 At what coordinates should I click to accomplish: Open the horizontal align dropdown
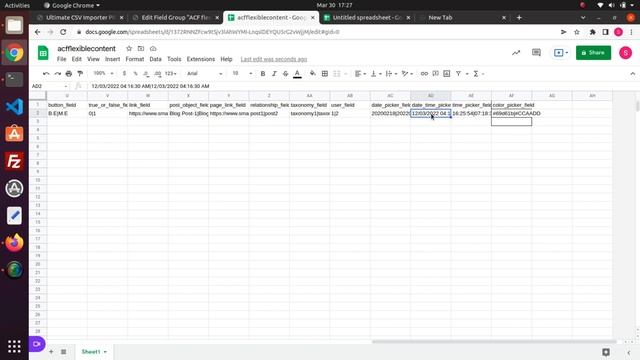360,73
